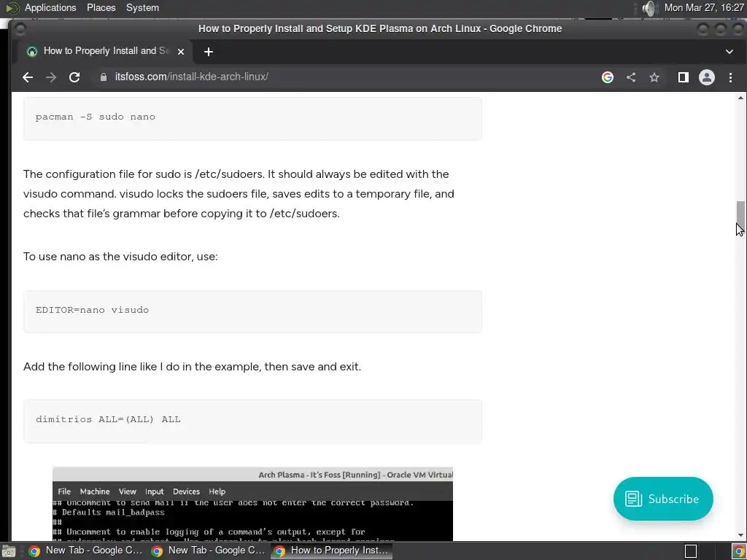Go back to the previous page

coord(28,77)
